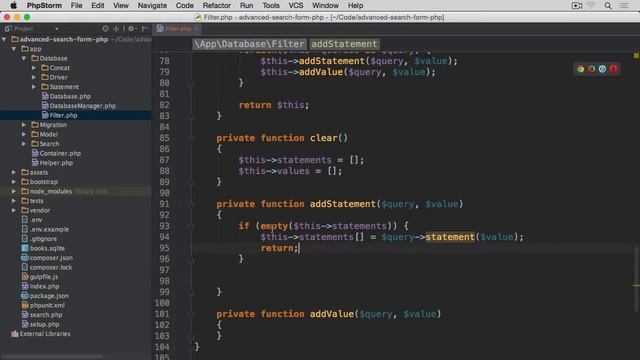Image resolution: width=640 pixels, height=360 pixels.
Task: Open macOS Spotlight search
Action: click(608, 6)
